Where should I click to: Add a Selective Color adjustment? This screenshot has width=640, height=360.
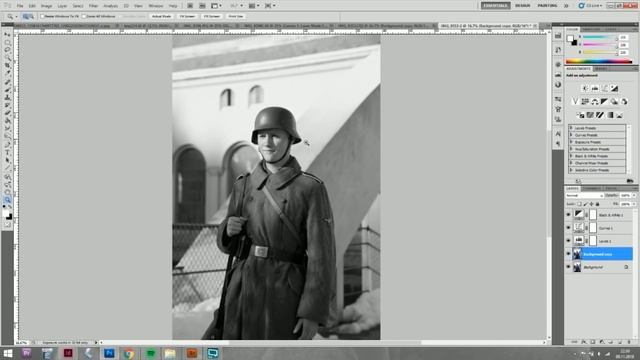pyautogui.click(x=620, y=115)
